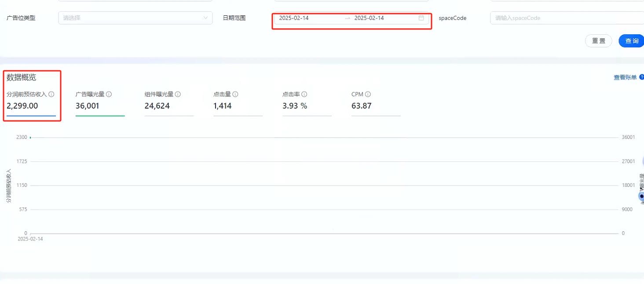Screen dimensions: 644x284
Task: Click the dropdown arrow in 广告位类型 select
Action: [x=205, y=18]
